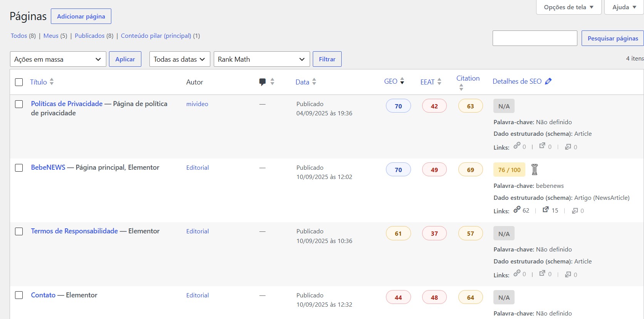Click Citation score 57 badge
The width and height of the screenshot is (644, 319).
[x=470, y=233]
